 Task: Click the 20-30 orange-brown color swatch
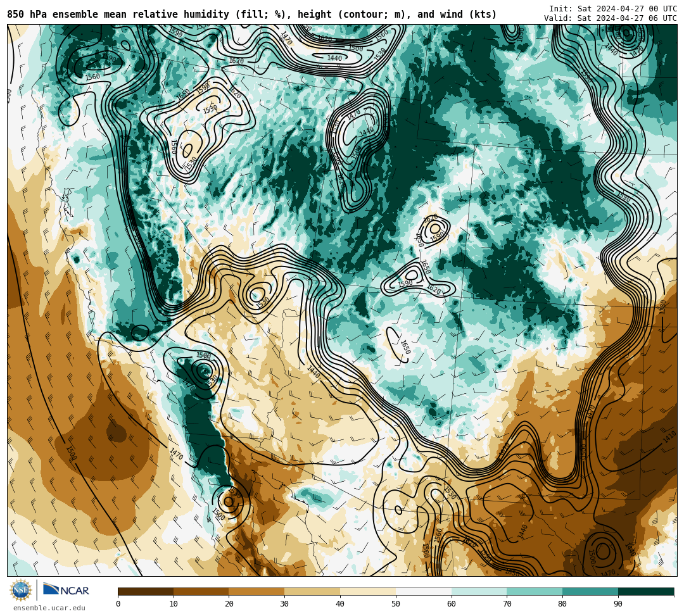coord(257,591)
